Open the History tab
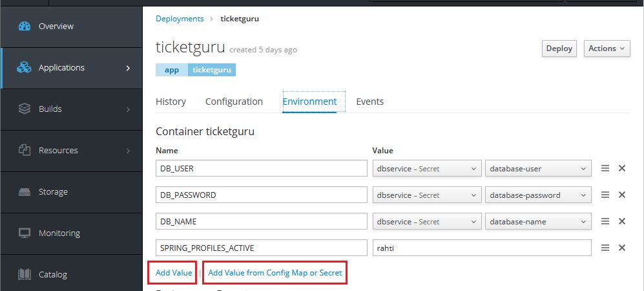 pos(171,102)
